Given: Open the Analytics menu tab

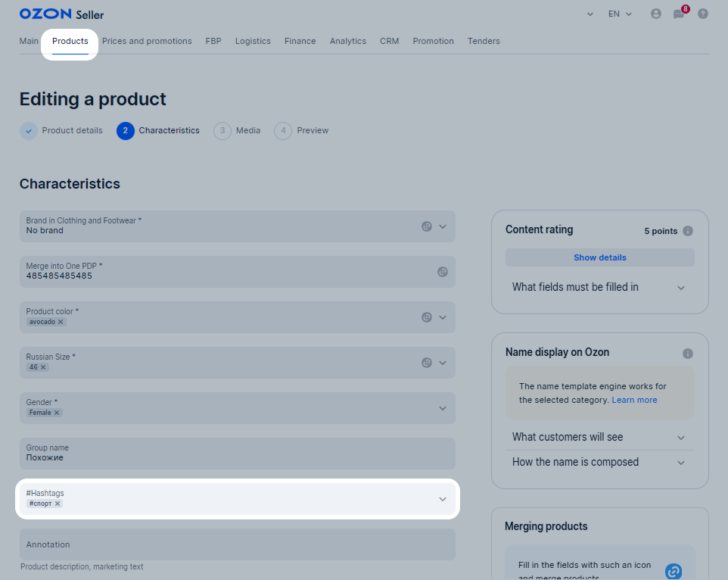Looking at the screenshot, I should [x=348, y=41].
